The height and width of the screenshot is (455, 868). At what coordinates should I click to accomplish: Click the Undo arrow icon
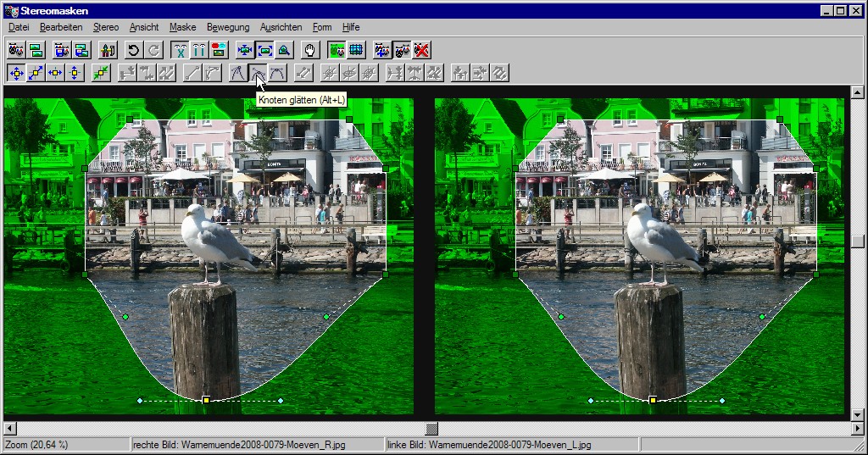133,50
